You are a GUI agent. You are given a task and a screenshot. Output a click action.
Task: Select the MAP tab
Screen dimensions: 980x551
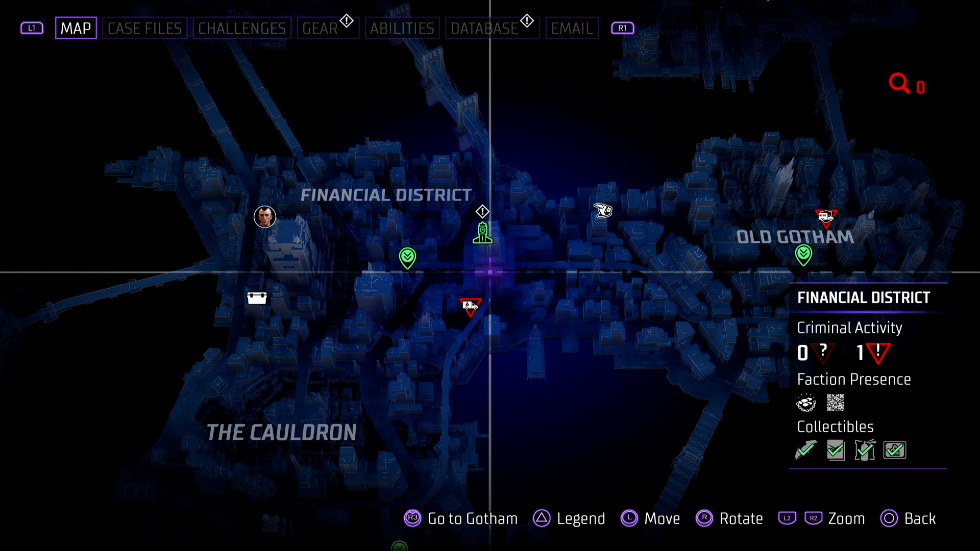pos(76,27)
